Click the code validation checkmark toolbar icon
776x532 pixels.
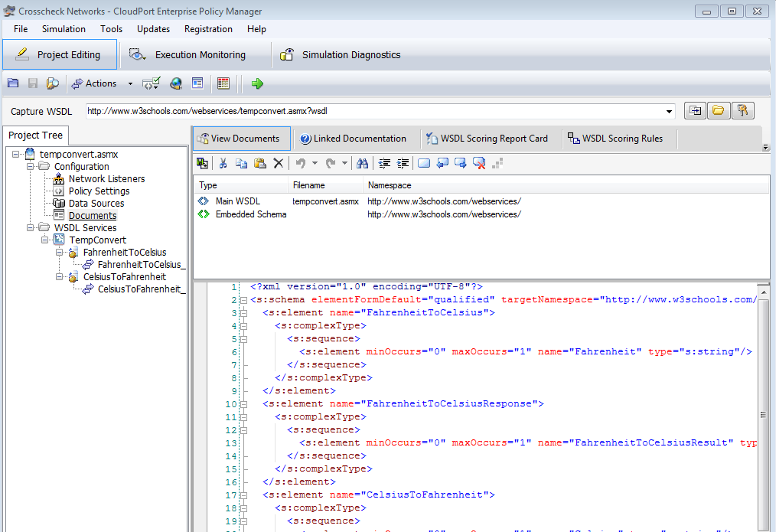pos(152,83)
